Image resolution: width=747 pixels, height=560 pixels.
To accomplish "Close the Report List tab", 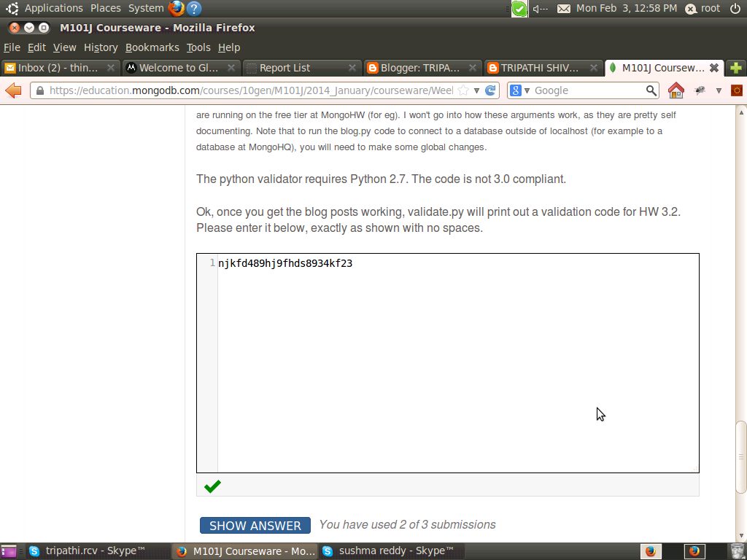I will 352,68.
